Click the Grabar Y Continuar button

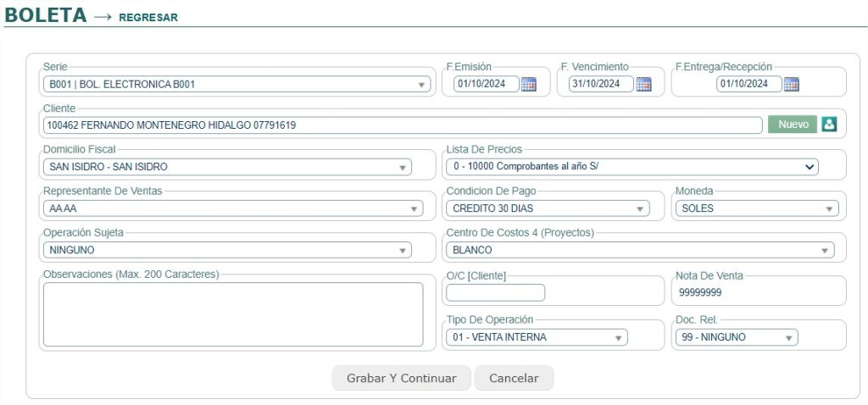pos(401,378)
